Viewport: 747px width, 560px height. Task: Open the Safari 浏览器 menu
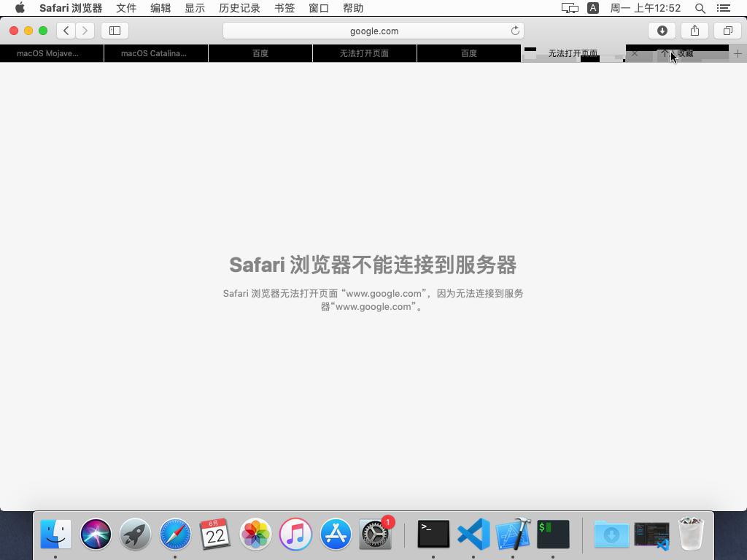[71, 8]
